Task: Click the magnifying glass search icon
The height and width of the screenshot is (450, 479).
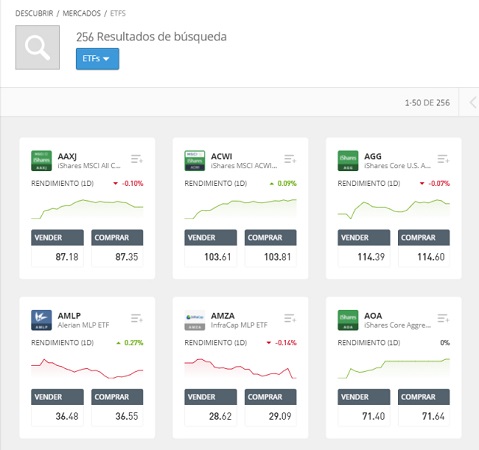Action: click(37, 47)
